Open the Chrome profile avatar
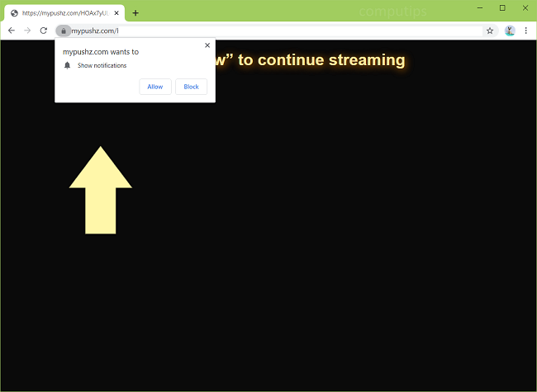Viewport: 537px width, 392px height. pyautogui.click(x=510, y=31)
